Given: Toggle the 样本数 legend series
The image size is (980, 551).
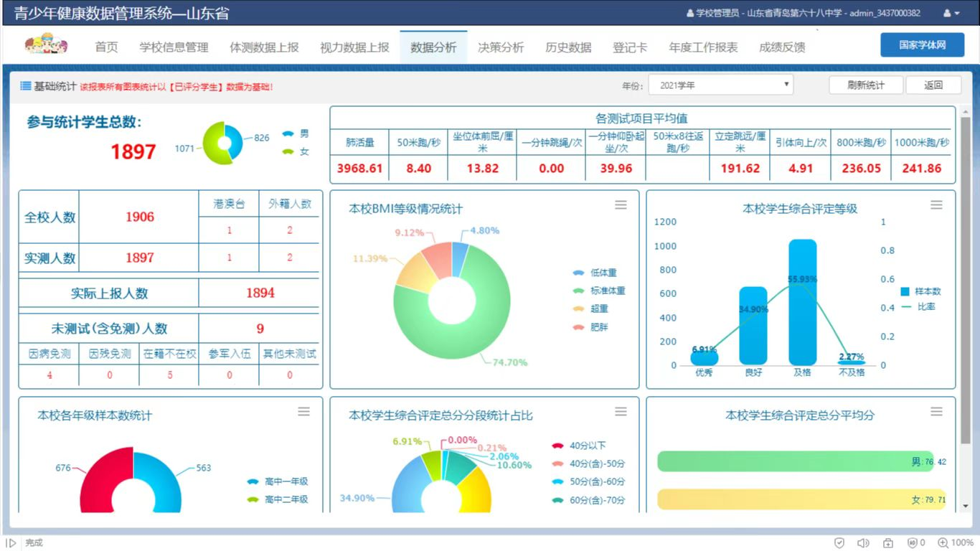Looking at the screenshot, I should 920,292.
